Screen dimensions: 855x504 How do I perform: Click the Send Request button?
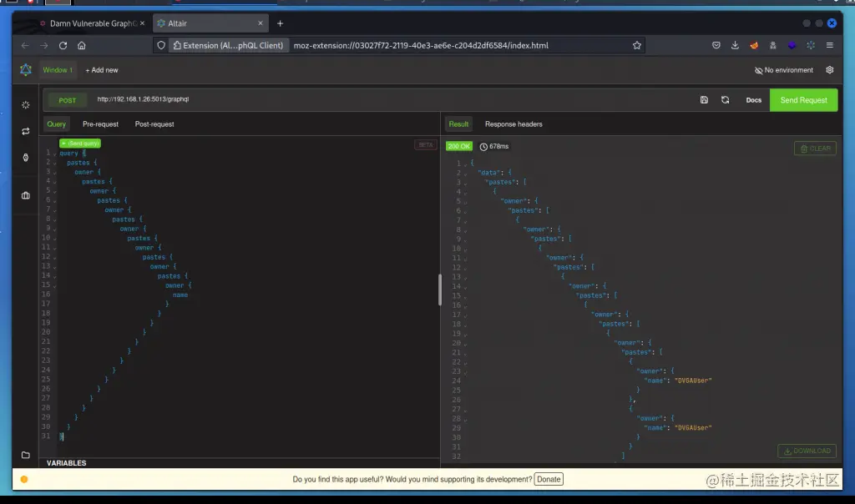click(803, 100)
